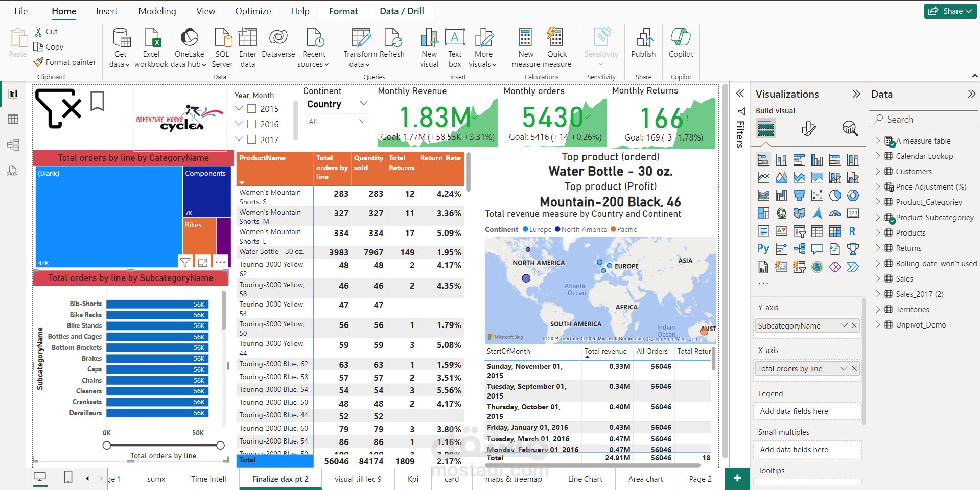Remove Total orders by line from X-axis
980x490 pixels.
(x=854, y=368)
